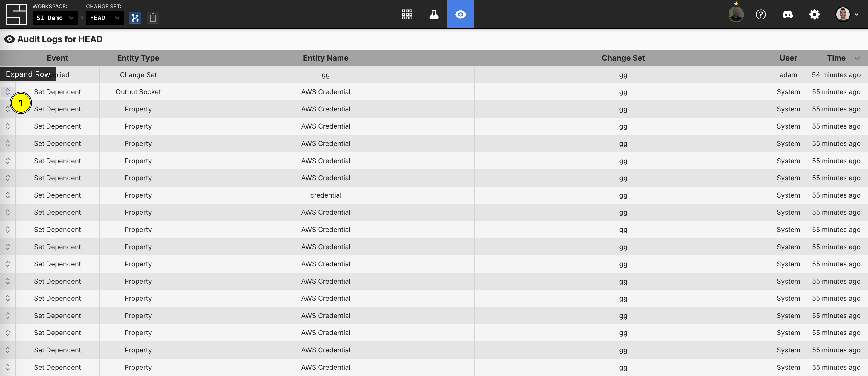Image resolution: width=868 pixels, height=376 pixels.
Task: Open the customize beaker view
Action: coord(434,14)
